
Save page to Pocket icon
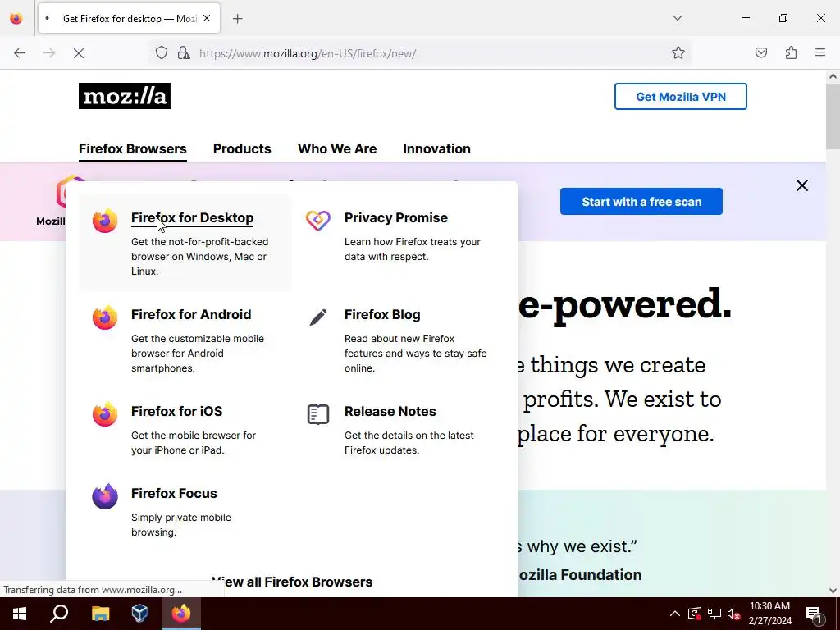pos(761,53)
